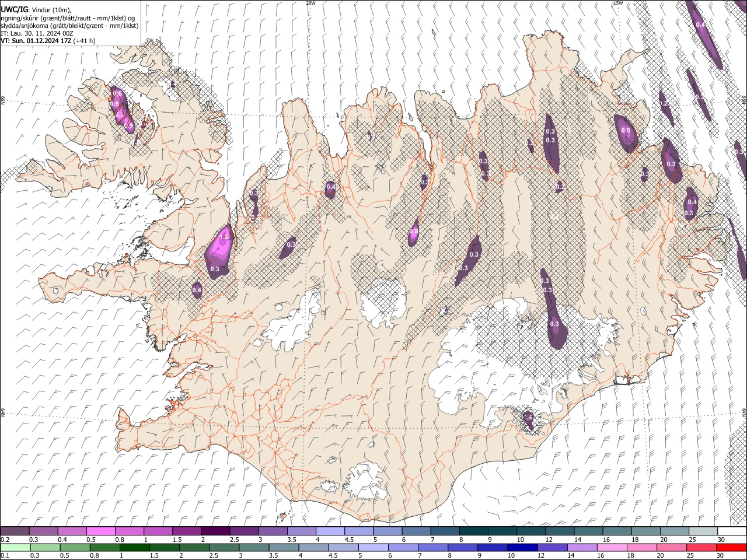Click the 'IT: Lau. 30. 11. 2024 00Z' line
The image size is (747, 560).
pos(37,33)
